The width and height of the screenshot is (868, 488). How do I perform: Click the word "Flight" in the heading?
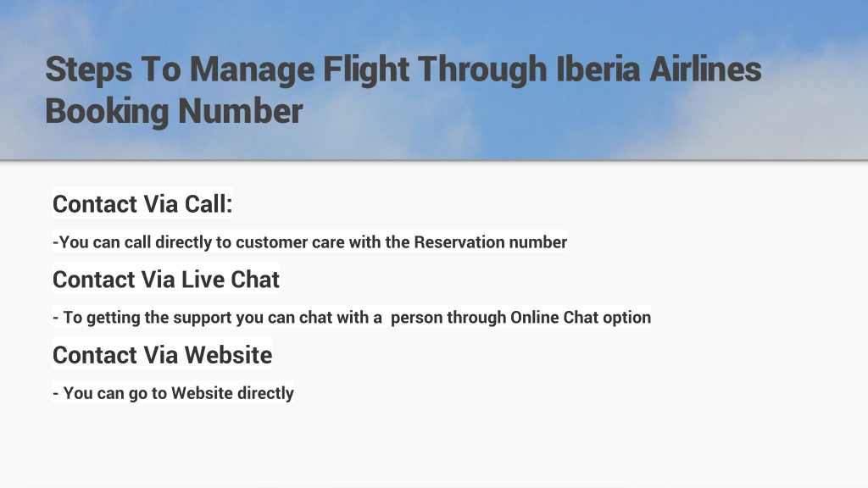tap(366, 70)
